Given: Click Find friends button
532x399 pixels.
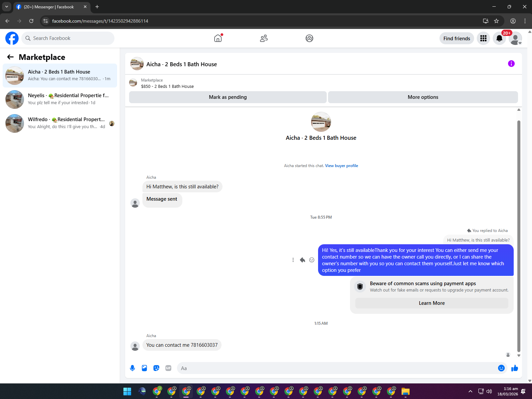Looking at the screenshot, I should [x=457, y=38].
